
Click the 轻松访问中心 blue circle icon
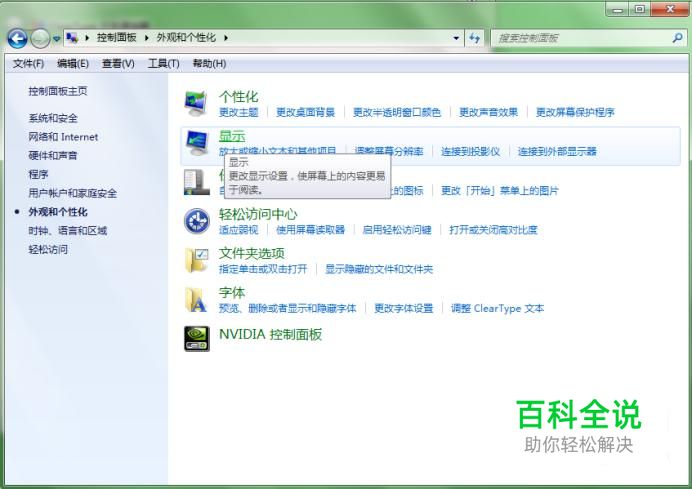coord(197,221)
